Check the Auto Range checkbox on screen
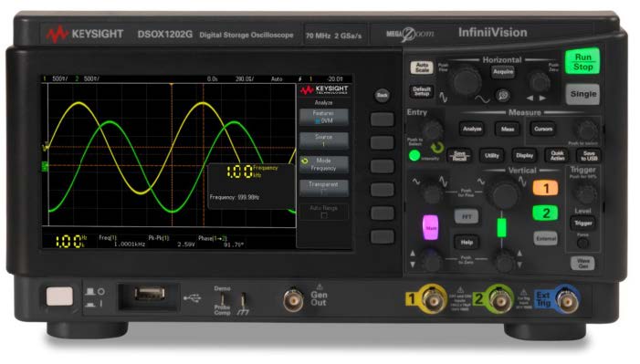The width and height of the screenshot is (640, 364). pos(324,215)
